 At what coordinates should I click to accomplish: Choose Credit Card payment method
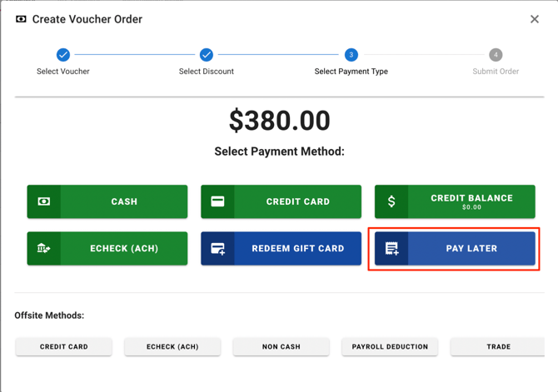[297, 201]
